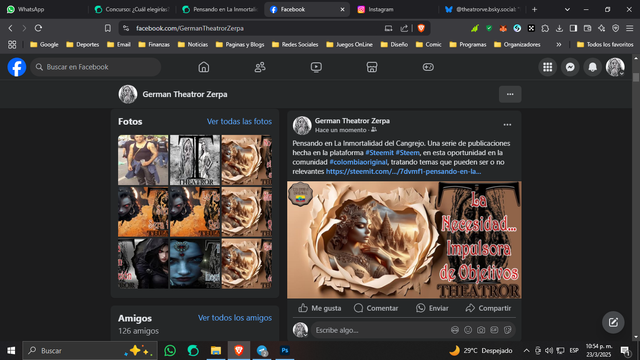Open the browser extensions puzzle icon

click(545, 28)
